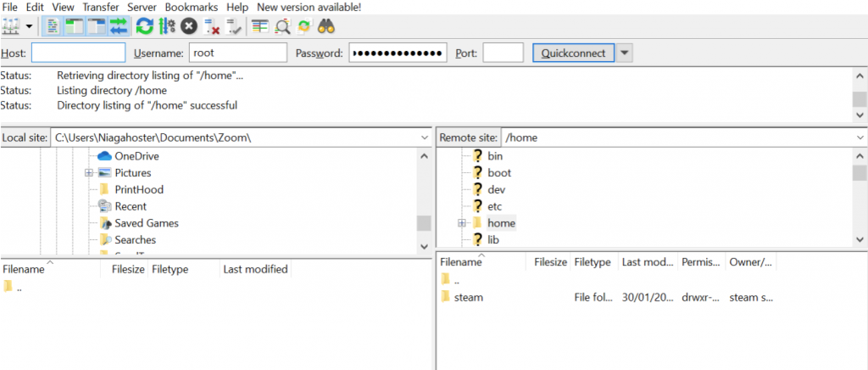Screen dimensions: 868x370
Task: Focus the Port input field
Action: [x=504, y=53]
